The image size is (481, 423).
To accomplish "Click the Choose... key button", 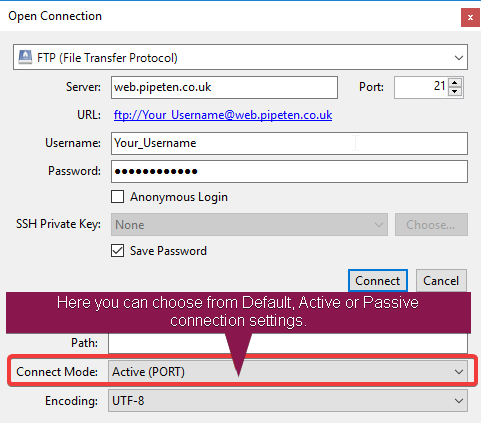I will tap(431, 225).
